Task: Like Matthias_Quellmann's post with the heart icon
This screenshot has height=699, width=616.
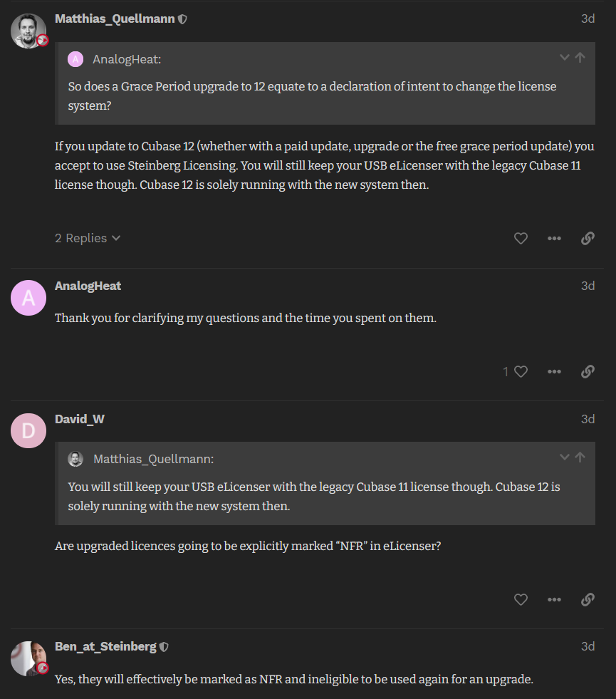Action: [521, 239]
